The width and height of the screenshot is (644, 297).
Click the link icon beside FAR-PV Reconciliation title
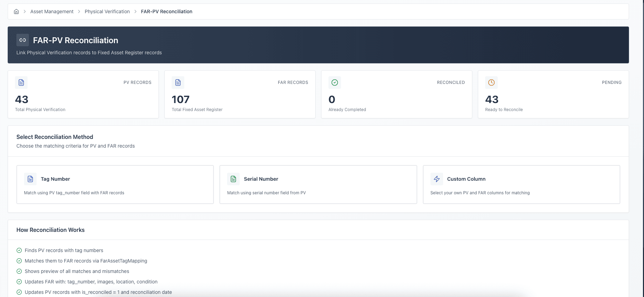point(23,40)
